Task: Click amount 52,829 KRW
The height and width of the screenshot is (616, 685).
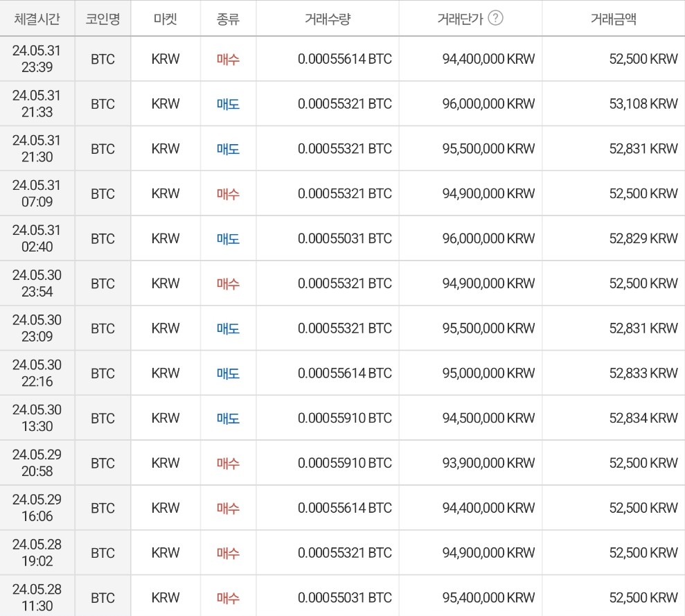Action: click(x=643, y=238)
